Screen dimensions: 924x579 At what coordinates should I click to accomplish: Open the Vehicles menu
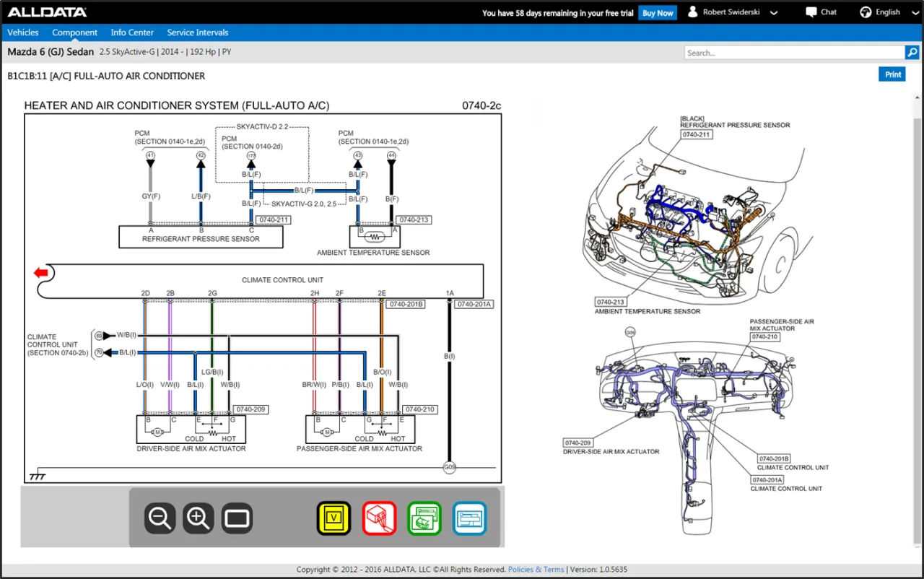[x=23, y=32]
